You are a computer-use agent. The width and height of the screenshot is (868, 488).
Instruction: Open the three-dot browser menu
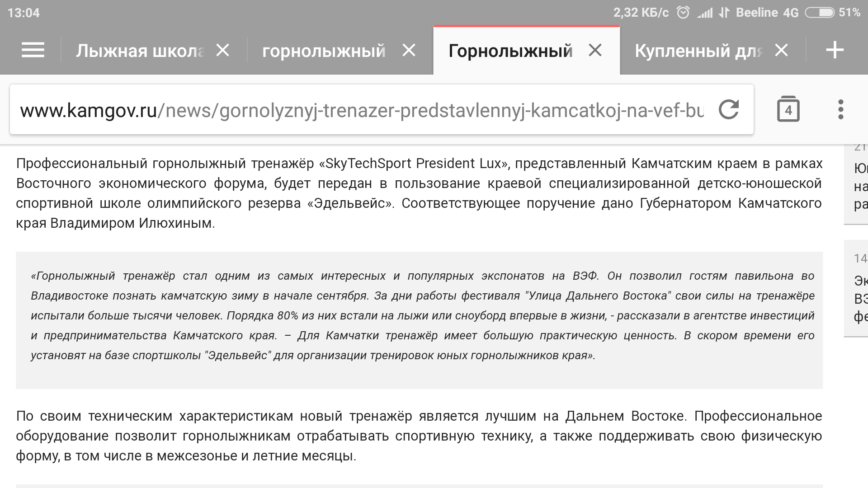(x=841, y=109)
